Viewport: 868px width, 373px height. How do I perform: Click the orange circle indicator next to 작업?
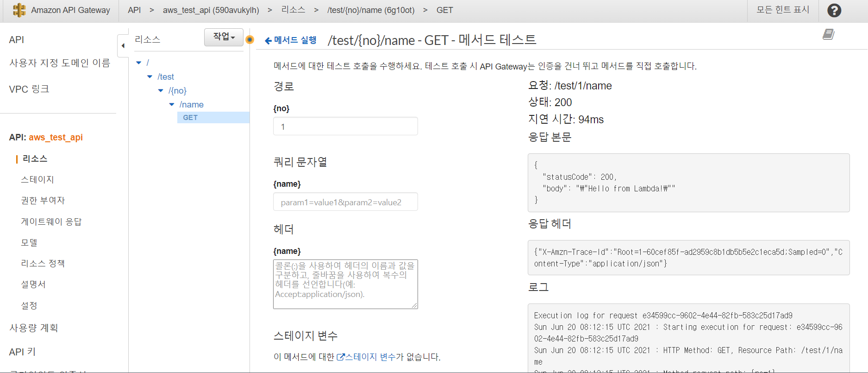click(250, 39)
